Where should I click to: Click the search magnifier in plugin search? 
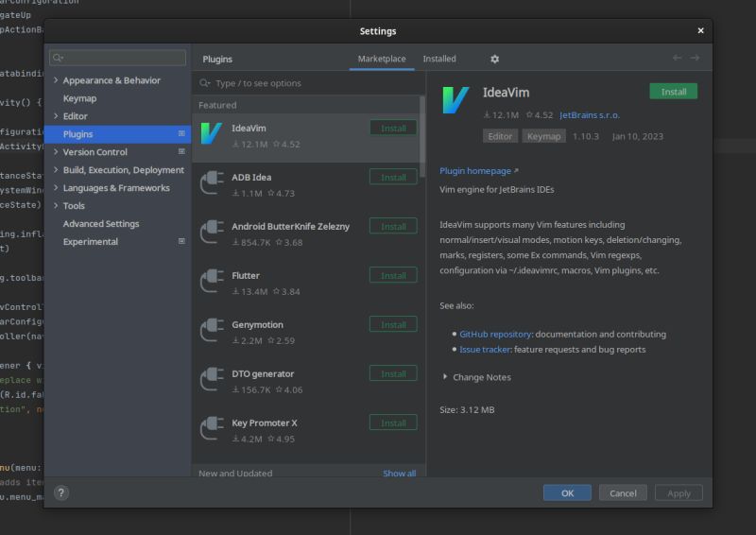(205, 83)
